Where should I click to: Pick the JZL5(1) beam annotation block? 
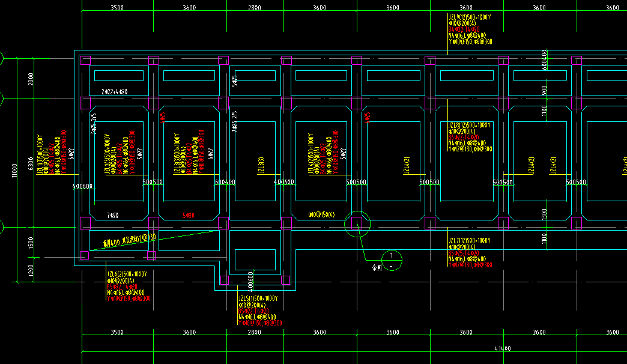pos(260,311)
